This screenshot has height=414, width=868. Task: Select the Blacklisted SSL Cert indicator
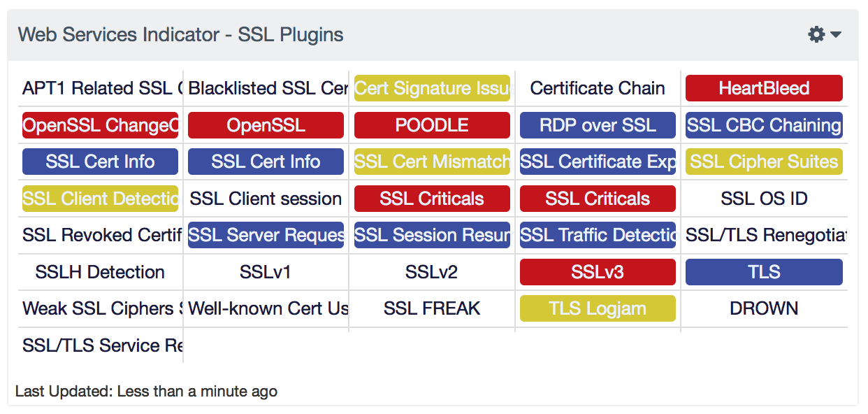266,89
